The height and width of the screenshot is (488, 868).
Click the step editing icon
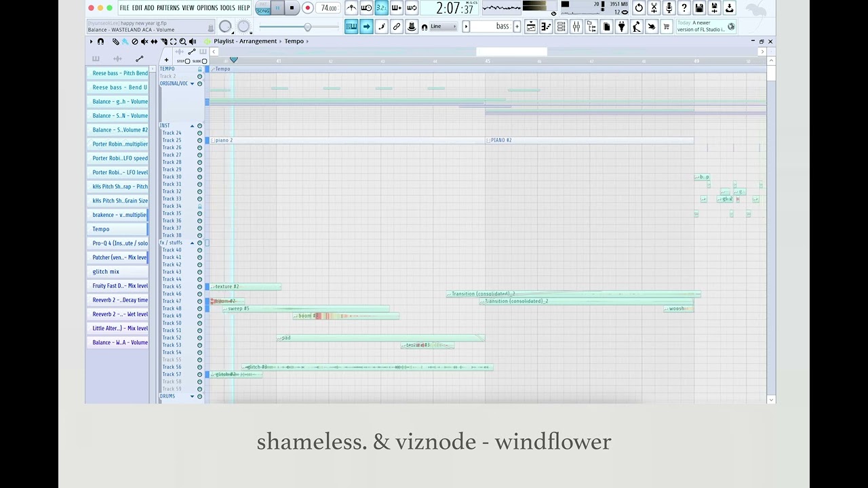[381, 26]
